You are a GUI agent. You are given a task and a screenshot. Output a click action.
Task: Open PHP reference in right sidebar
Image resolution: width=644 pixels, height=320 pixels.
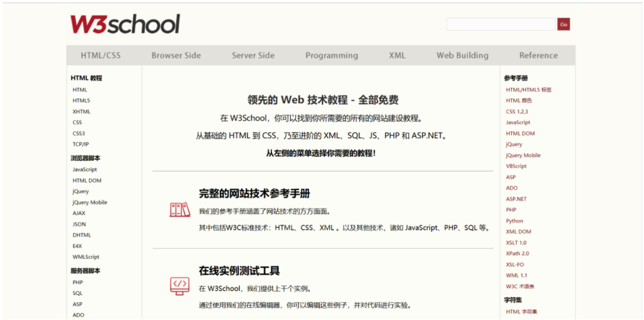pyautogui.click(x=511, y=210)
